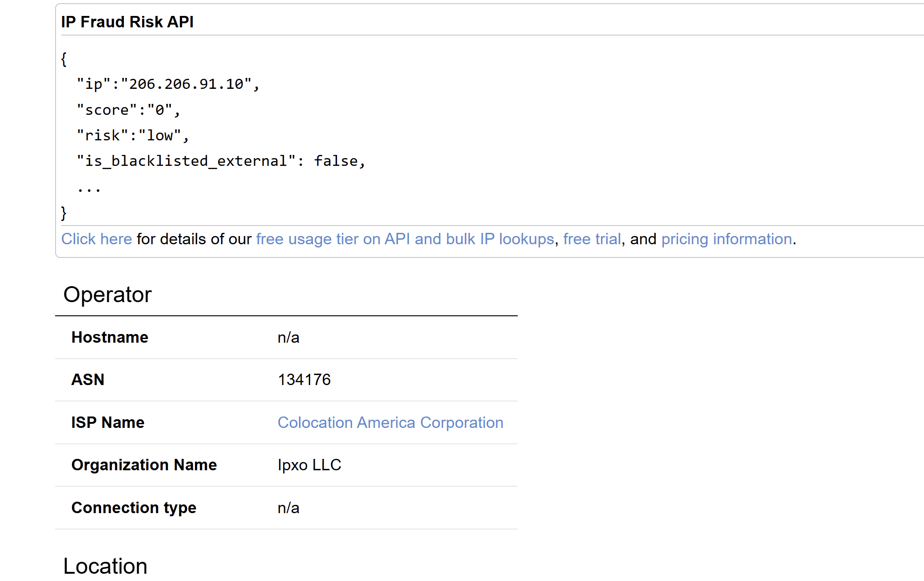This screenshot has width=924, height=581.
Task: Click the Operator section heading
Action: coord(107,295)
